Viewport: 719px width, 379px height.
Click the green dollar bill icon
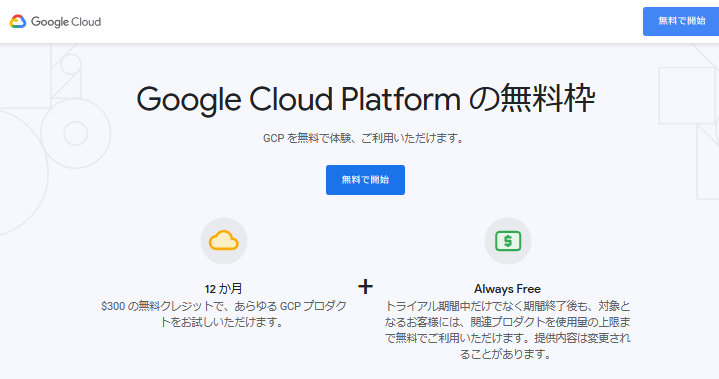pyautogui.click(x=508, y=241)
